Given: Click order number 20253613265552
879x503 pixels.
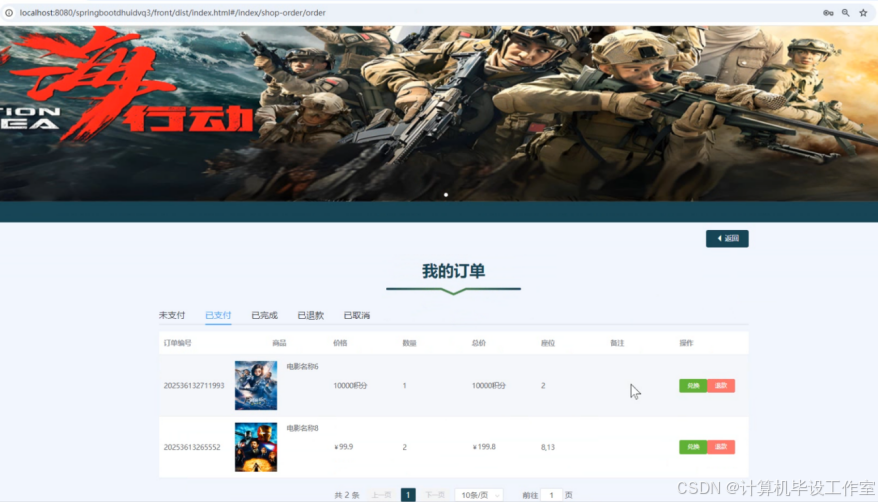Looking at the screenshot, I should pos(192,447).
